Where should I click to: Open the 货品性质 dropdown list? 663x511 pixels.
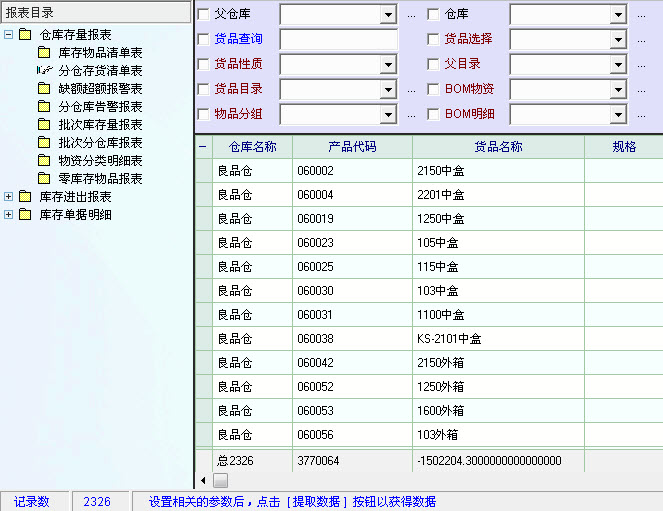(388, 64)
